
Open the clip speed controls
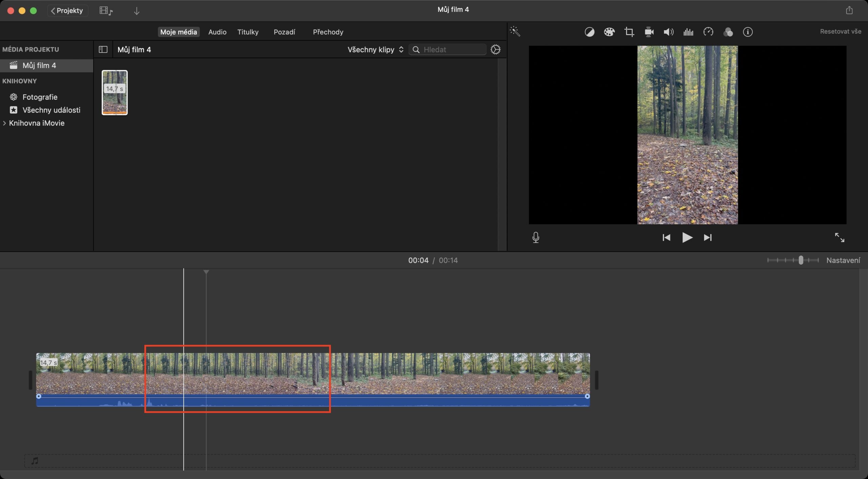click(x=708, y=32)
